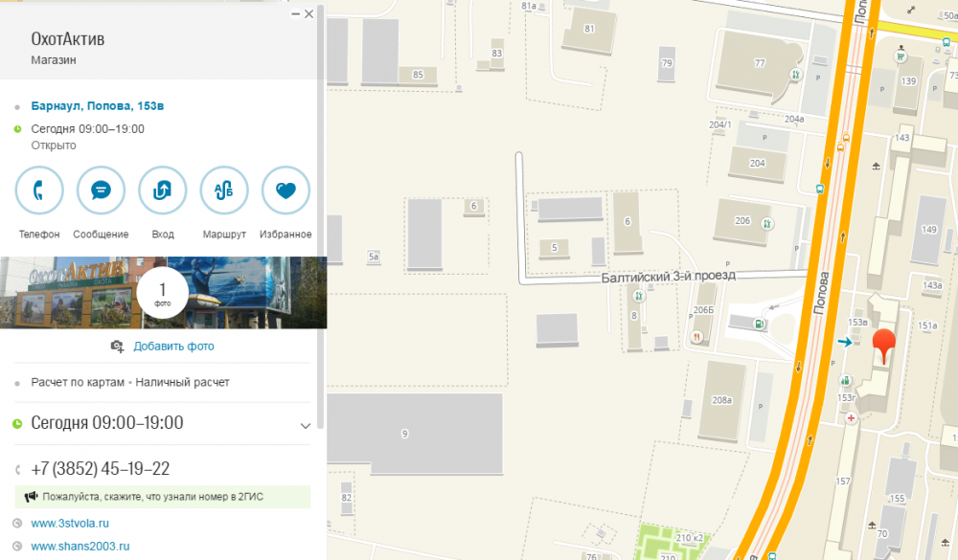Expand today's working hours chevron
This screenshot has height=560, width=958.
pos(306,425)
